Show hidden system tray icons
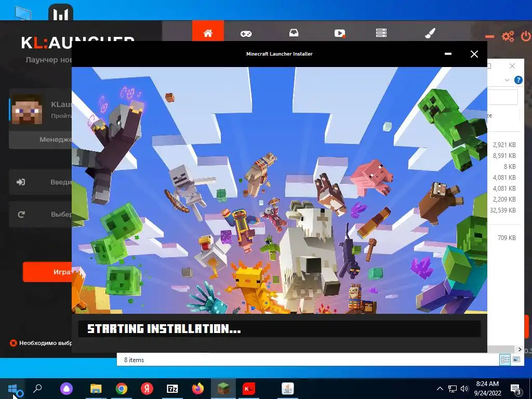Screen dimensions: 532x399 tap(440, 389)
